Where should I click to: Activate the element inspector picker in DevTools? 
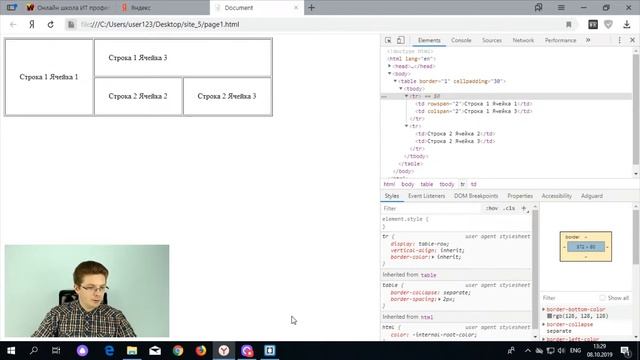pyautogui.click(x=388, y=40)
